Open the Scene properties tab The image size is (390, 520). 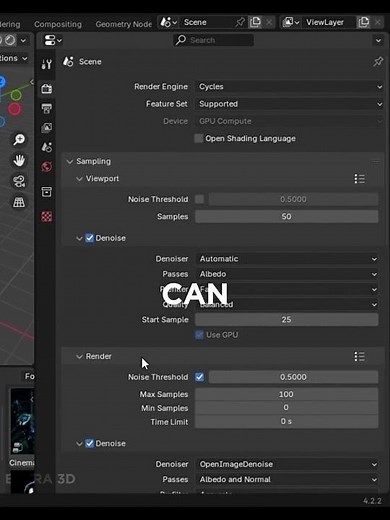pos(46,147)
